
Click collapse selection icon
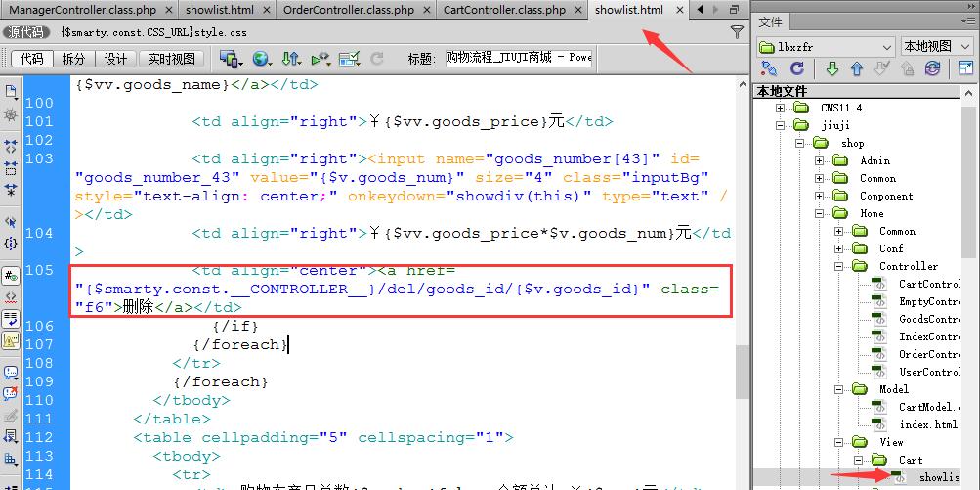pos(11,167)
